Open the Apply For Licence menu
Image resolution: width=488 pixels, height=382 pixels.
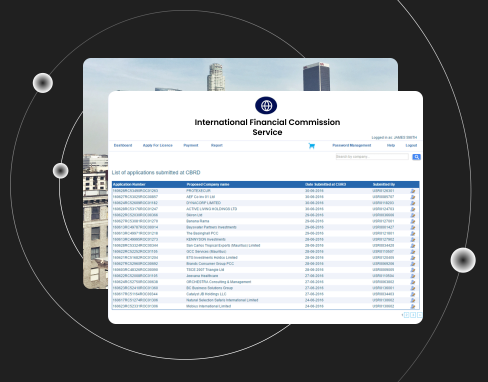click(158, 145)
